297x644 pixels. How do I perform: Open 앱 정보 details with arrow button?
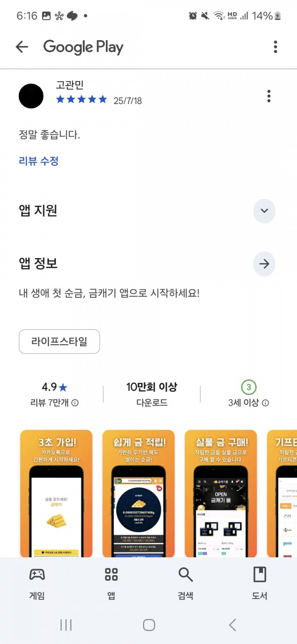(x=264, y=264)
